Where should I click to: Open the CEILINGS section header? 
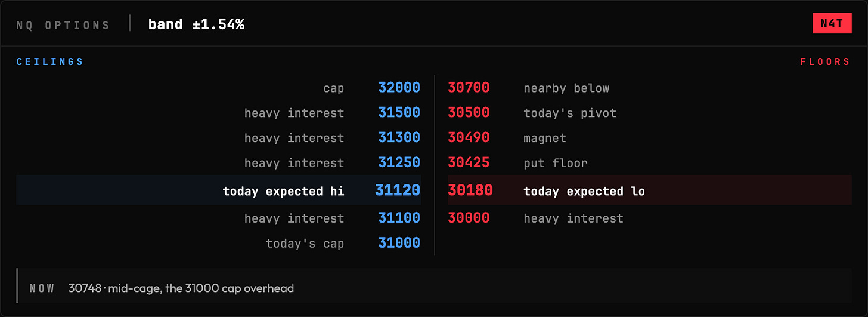click(50, 62)
